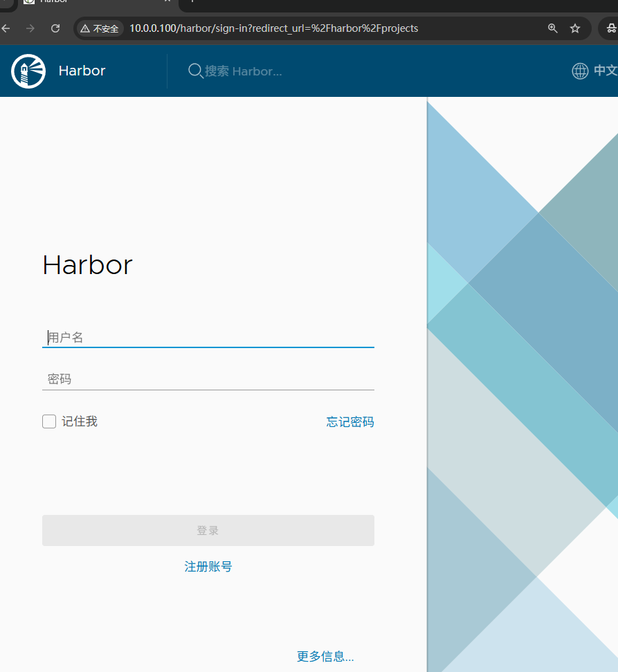
Task: Click the 不安全 security warning badge
Action: pyautogui.click(x=100, y=28)
